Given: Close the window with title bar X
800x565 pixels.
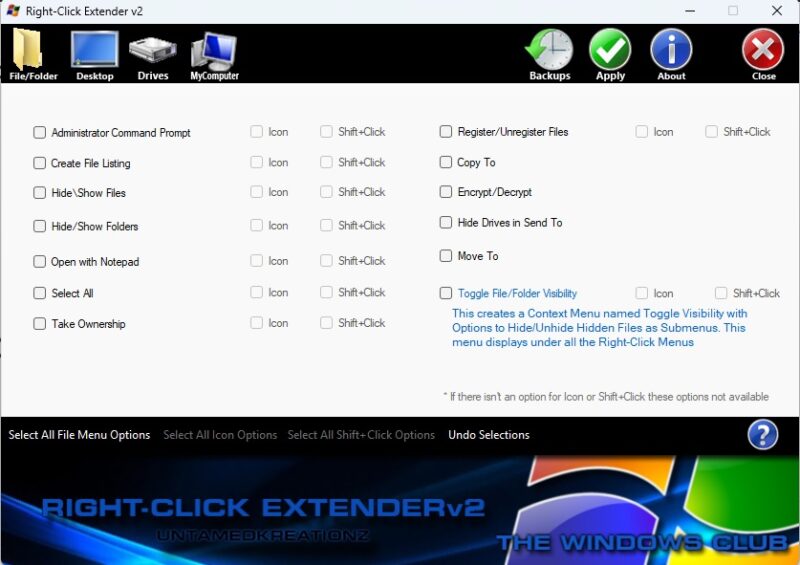Looking at the screenshot, I should (777, 11).
